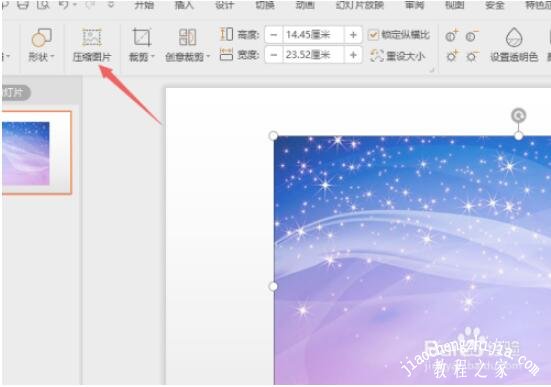Click the 设置透明色 droplet icon
551x387 pixels.
click(x=514, y=37)
